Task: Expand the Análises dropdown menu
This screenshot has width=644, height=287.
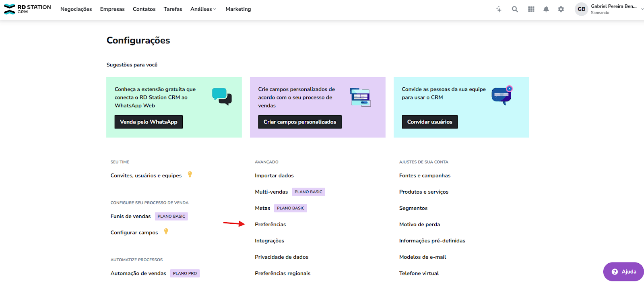Action: point(203,9)
